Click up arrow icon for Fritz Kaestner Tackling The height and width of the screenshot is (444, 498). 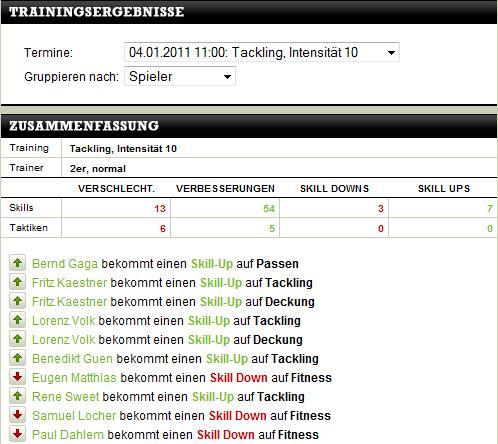click(x=17, y=282)
